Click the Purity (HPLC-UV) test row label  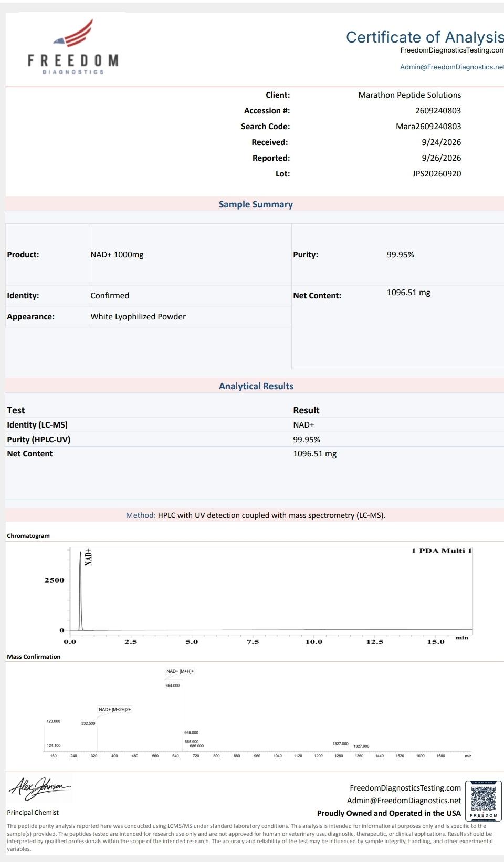point(38,440)
